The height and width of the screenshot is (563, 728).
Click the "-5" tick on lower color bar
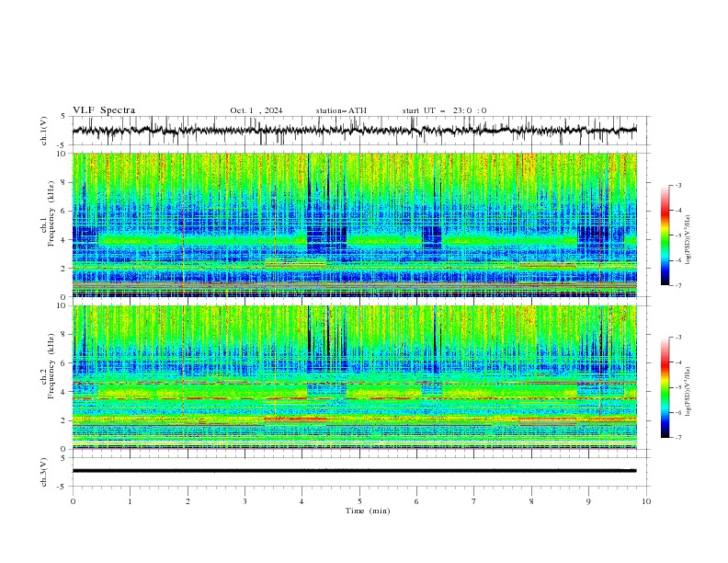678,387
